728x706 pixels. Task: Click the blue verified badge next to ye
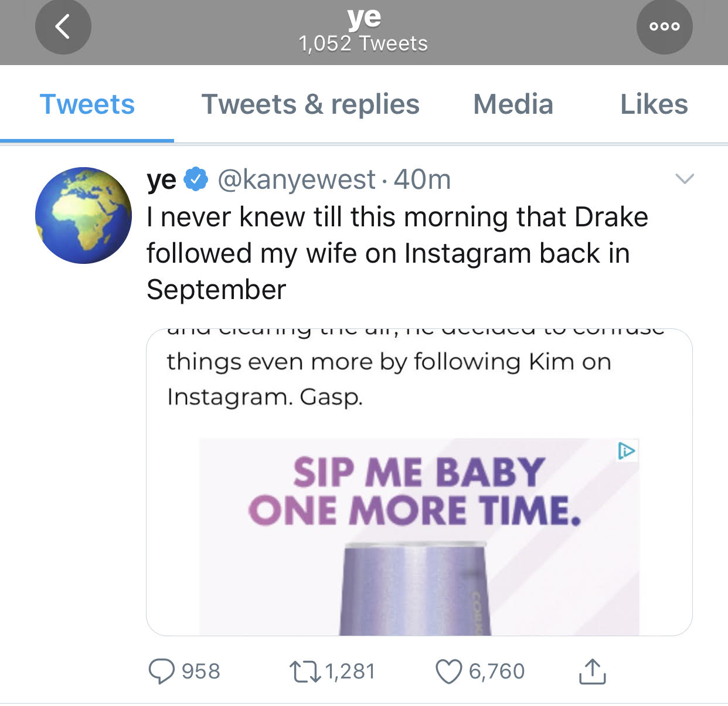pyautogui.click(x=196, y=179)
